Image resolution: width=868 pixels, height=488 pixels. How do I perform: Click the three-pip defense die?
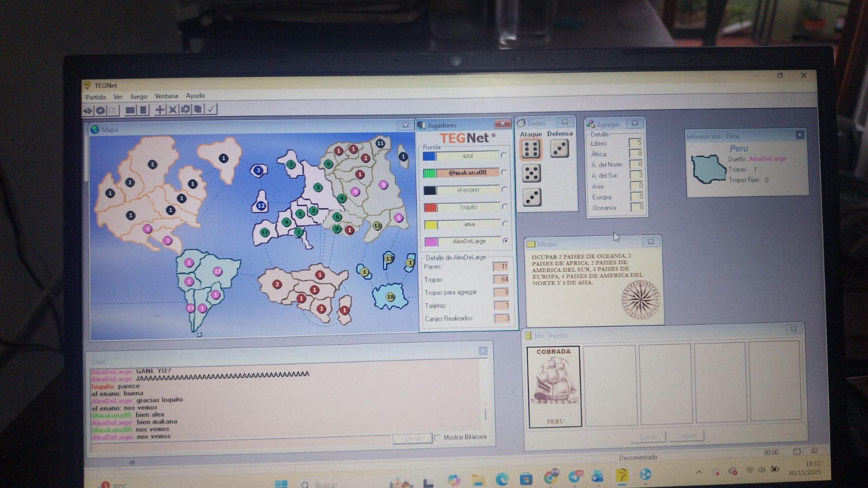pos(559,149)
